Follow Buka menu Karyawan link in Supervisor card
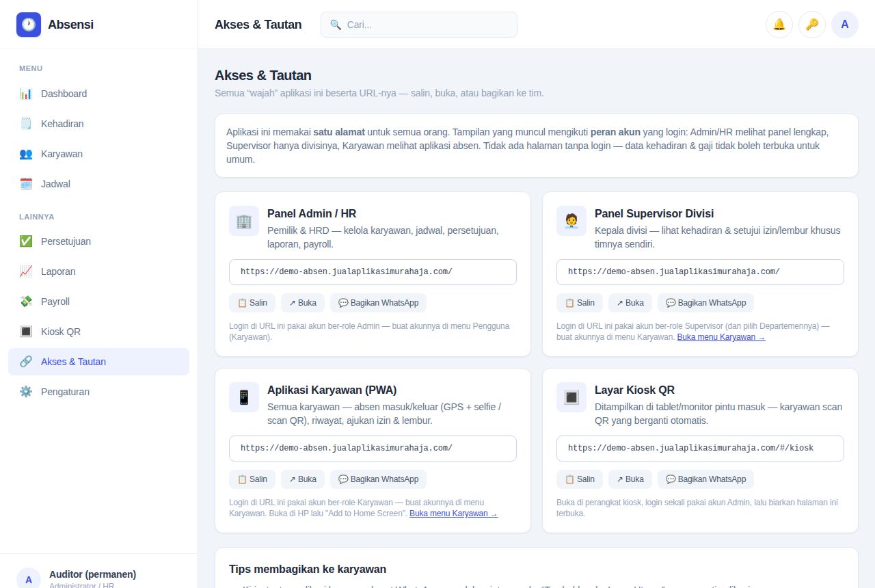Screen dimensions: 875x588 point(721,337)
